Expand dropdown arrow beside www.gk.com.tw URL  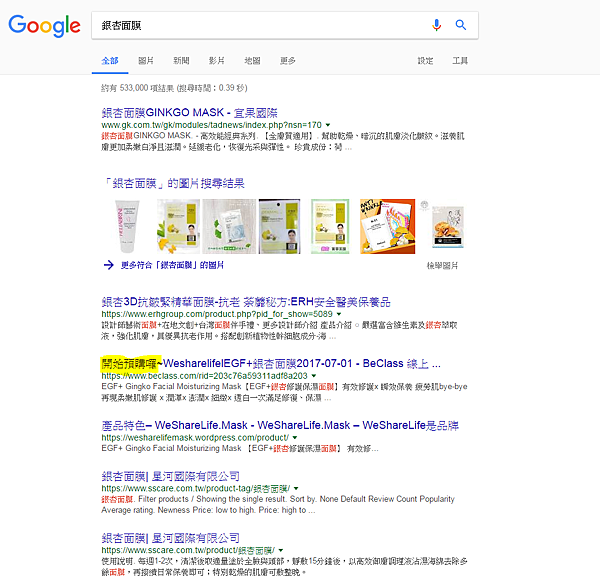tap(328, 125)
